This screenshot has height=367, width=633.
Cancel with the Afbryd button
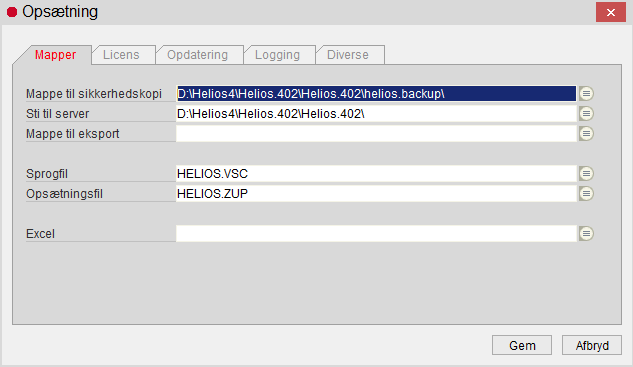tap(592, 346)
